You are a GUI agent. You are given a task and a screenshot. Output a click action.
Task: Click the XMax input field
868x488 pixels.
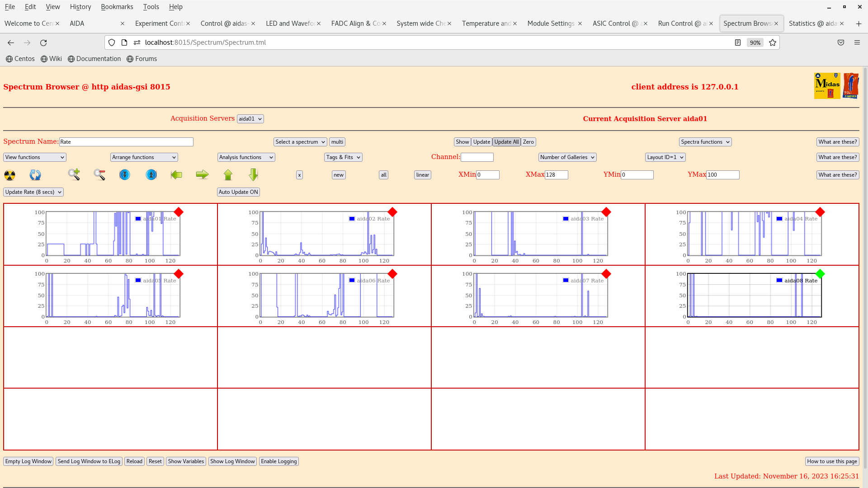coord(556,175)
